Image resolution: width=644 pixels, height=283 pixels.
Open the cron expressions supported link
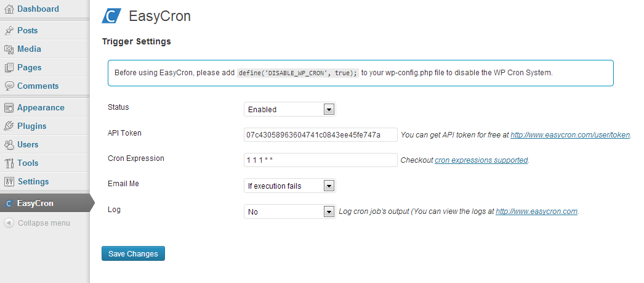pos(481,160)
